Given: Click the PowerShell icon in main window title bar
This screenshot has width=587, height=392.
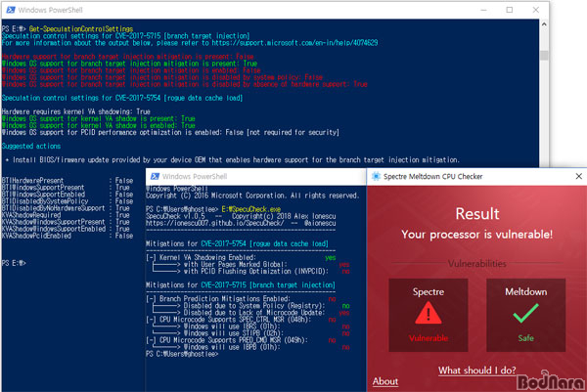Looking at the screenshot, I should pyautogui.click(x=11, y=10).
